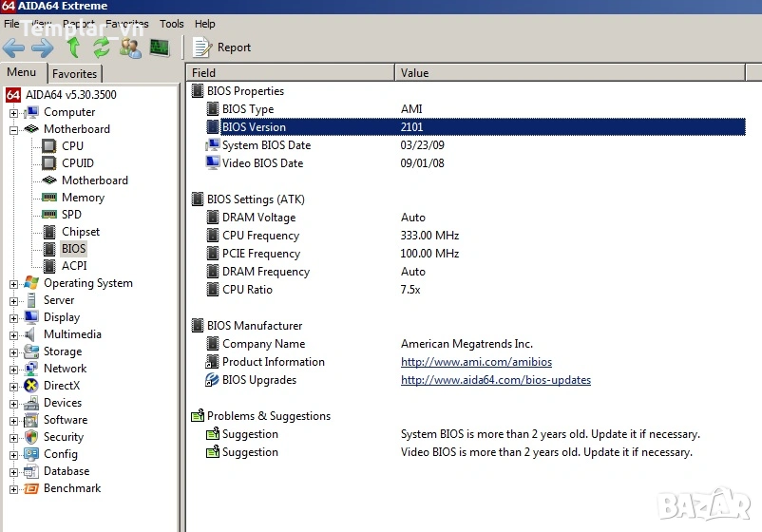
Task: Collapse the Motherboard tree node
Action: pyautogui.click(x=14, y=129)
